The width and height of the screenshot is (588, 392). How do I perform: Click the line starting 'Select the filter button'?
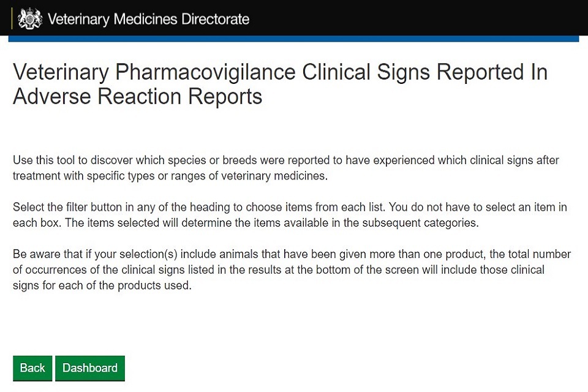tap(289, 207)
